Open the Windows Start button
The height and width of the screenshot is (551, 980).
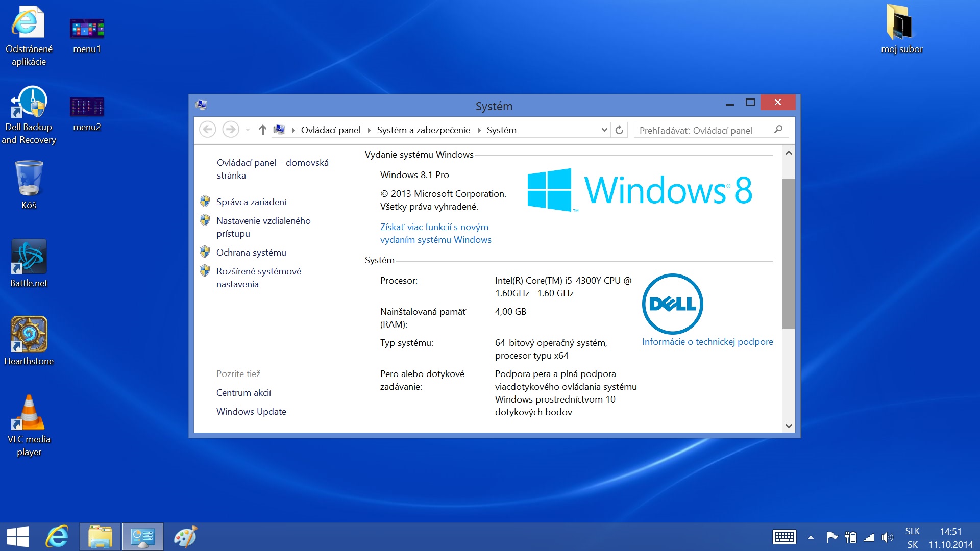coord(18,537)
